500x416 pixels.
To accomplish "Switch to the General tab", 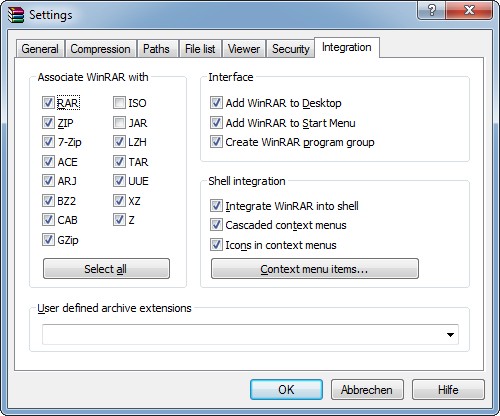I will coord(40,49).
